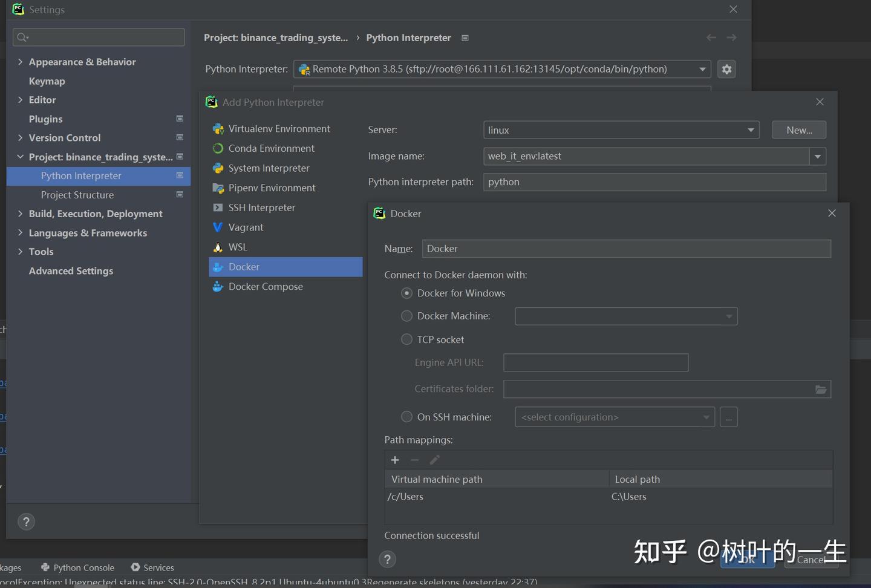The height and width of the screenshot is (588, 871).
Task: Click the gear icon beside Python Interpreter
Action: 726,69
